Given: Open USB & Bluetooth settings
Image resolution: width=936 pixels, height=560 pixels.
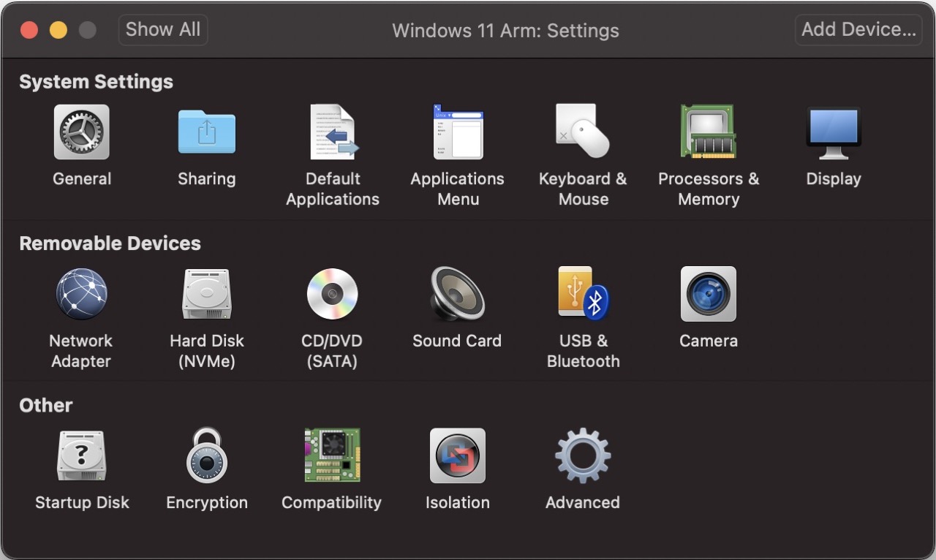Looking at the screenshot, I should [x=583, y=294].
